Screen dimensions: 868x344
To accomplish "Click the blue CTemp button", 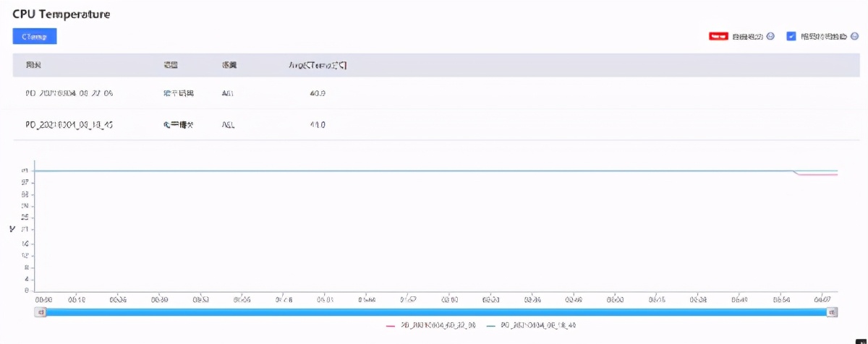I will click(x=35, y=36).
